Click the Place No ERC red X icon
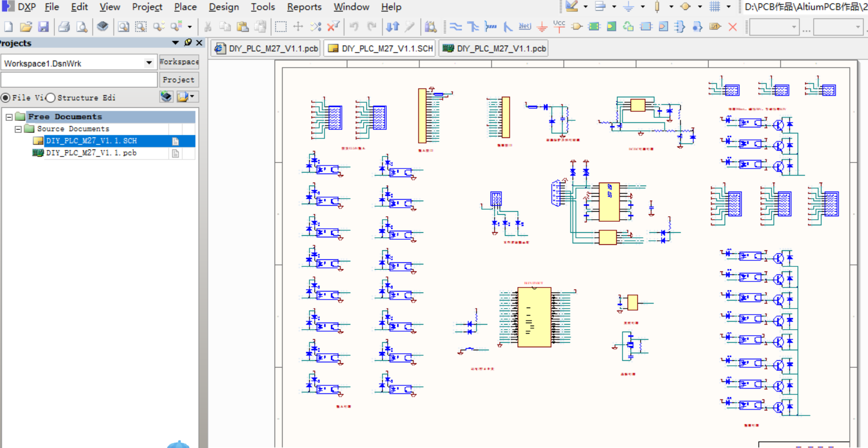 tap(733, 27)
